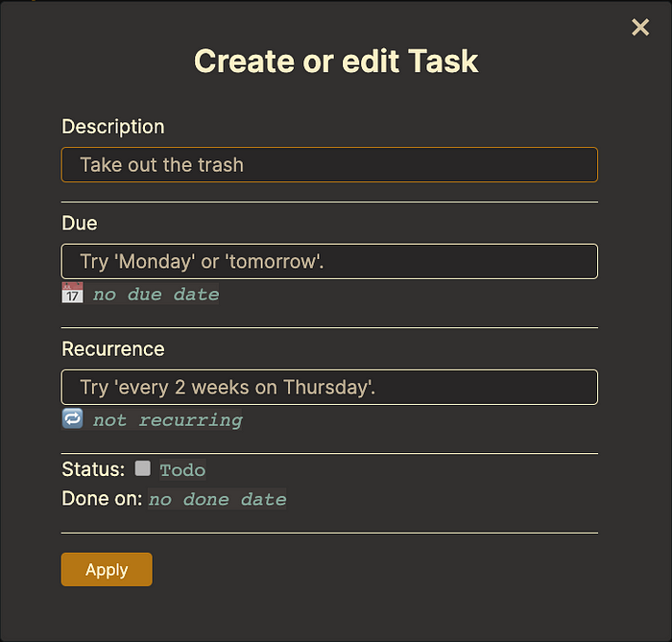The height and width of the screenshot is (642, 672).
Task: Click the Due date input field
Action: 329,261
